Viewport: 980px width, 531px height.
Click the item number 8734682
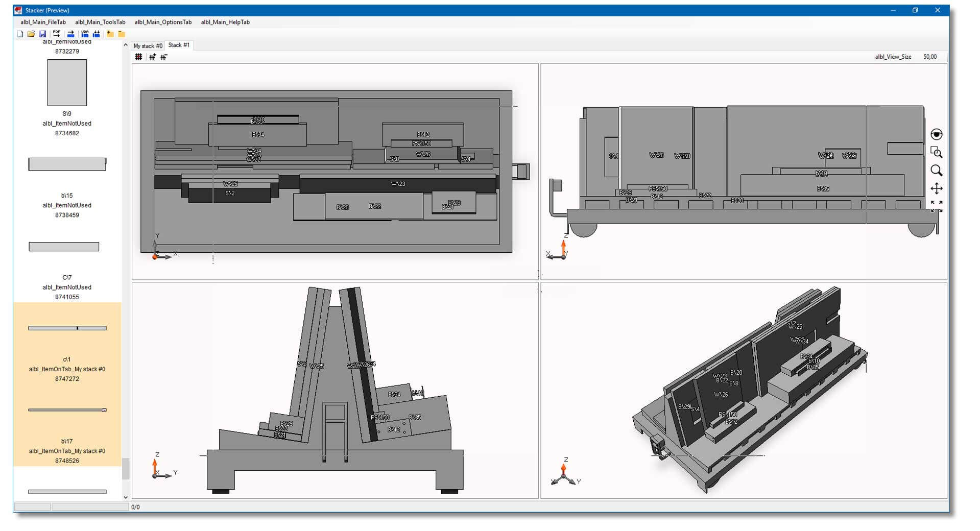tap(67, 133)
